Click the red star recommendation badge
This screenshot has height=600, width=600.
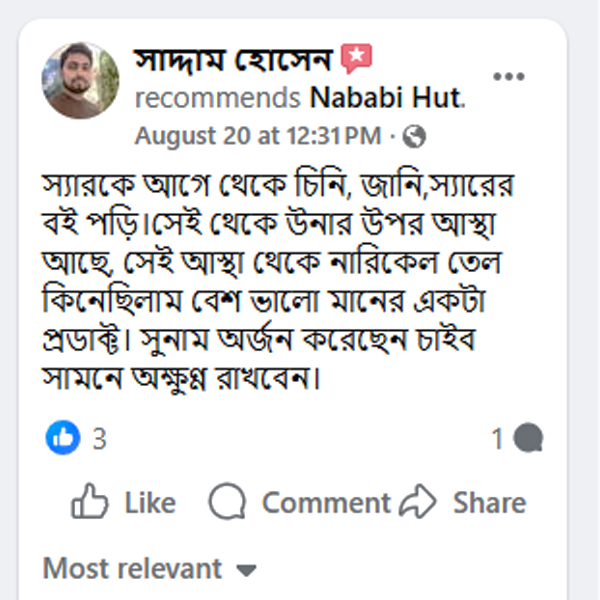pos(355,60)
